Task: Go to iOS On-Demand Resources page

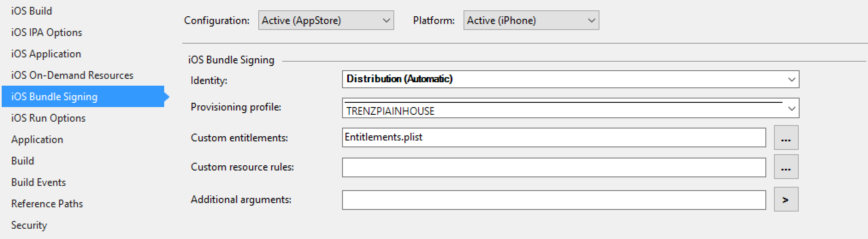Action: 72,75
